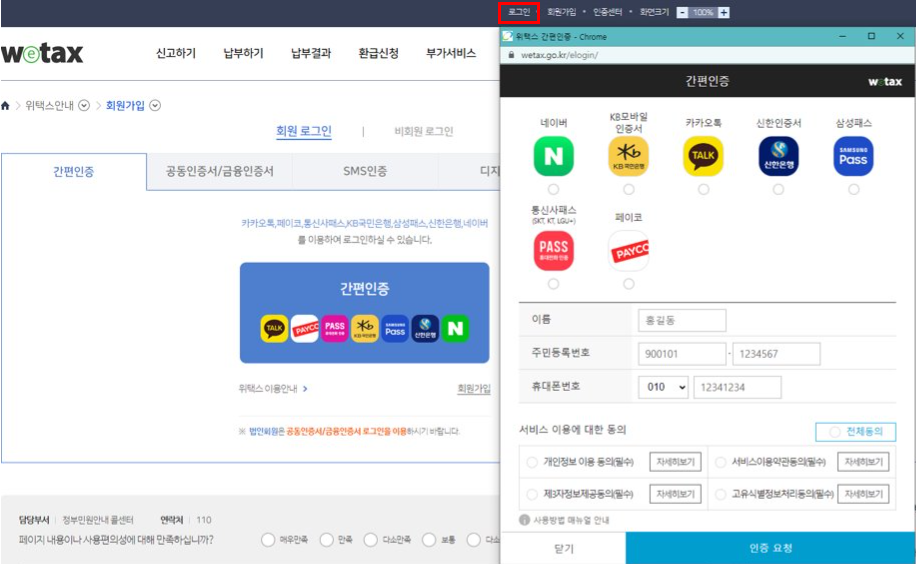916x564 pixels.
Task: Expand the 위택스안내 breadcrumb dropdown
Action: point(84,106)
